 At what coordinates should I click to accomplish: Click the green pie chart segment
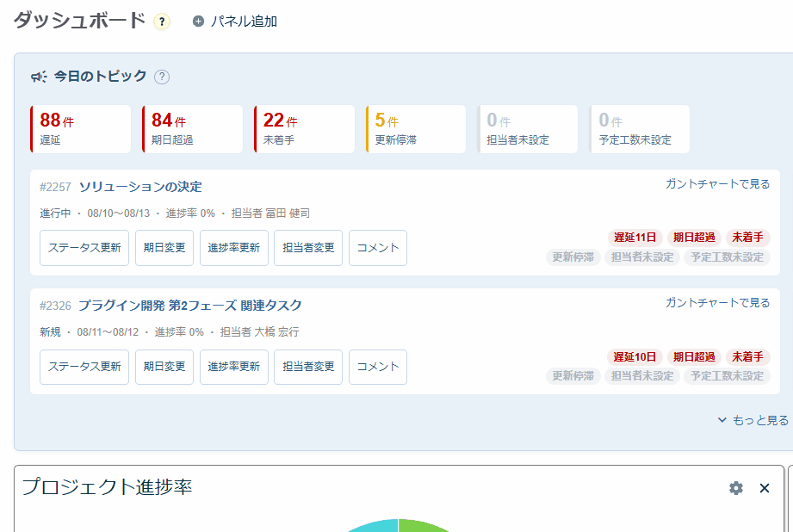click(420, 527)
